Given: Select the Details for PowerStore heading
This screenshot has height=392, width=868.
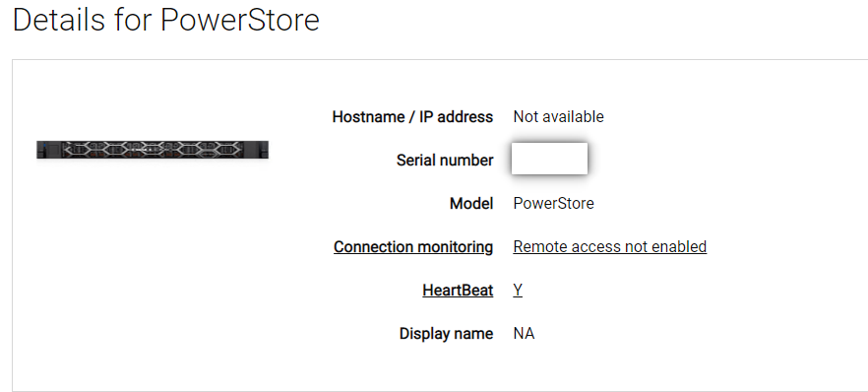Looking at the screenshot, I should tap(166, 20).
